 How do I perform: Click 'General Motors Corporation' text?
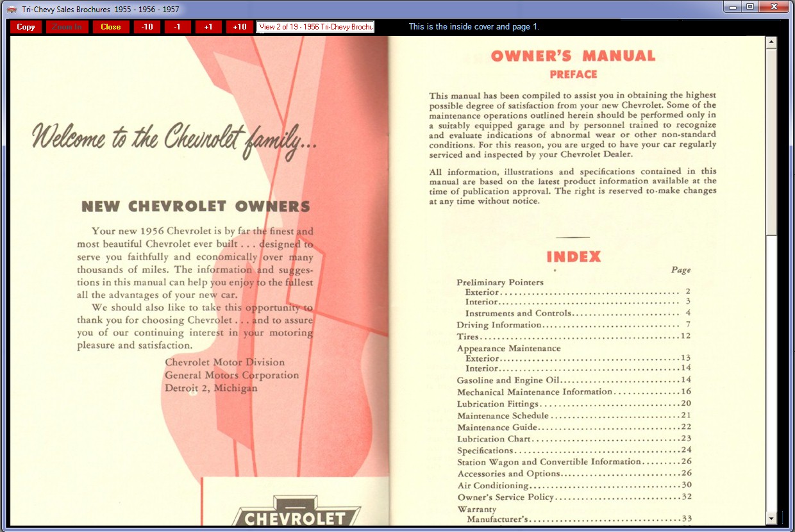coord(231,375)
